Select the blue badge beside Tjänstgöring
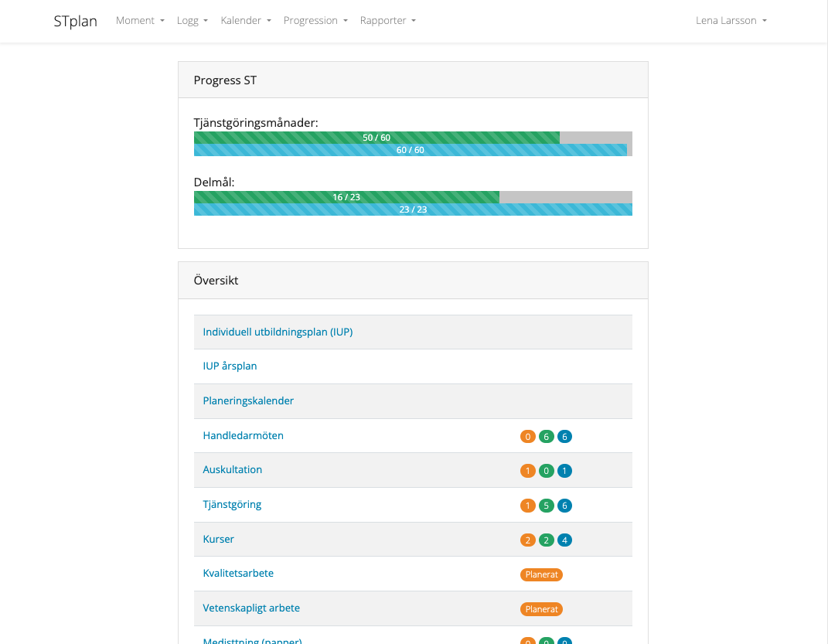The height and width of the screenshot is (644, 828). 564,505
